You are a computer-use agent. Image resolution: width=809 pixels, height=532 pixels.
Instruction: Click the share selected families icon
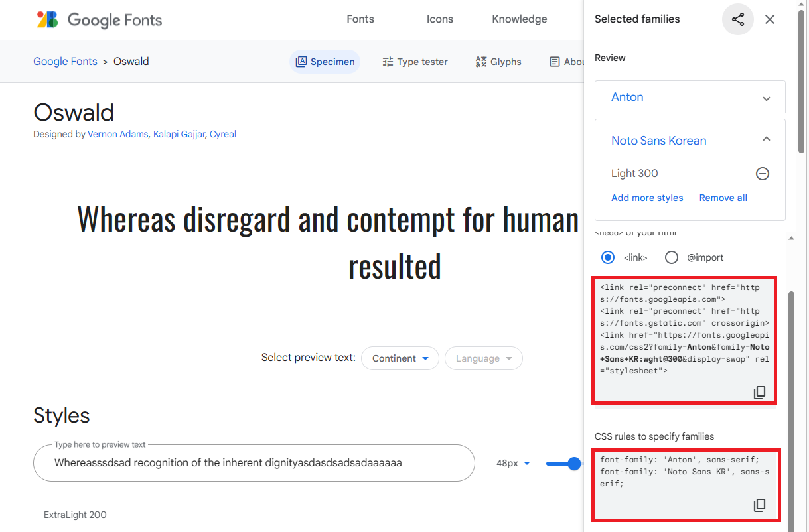(738, 19)
